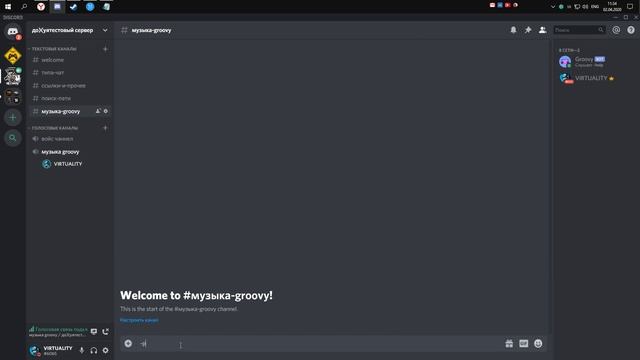Image resolution: width=640 pixels, height=360 pixels.
Task: Open Windows notification center
Action: [x=630, y=7]
